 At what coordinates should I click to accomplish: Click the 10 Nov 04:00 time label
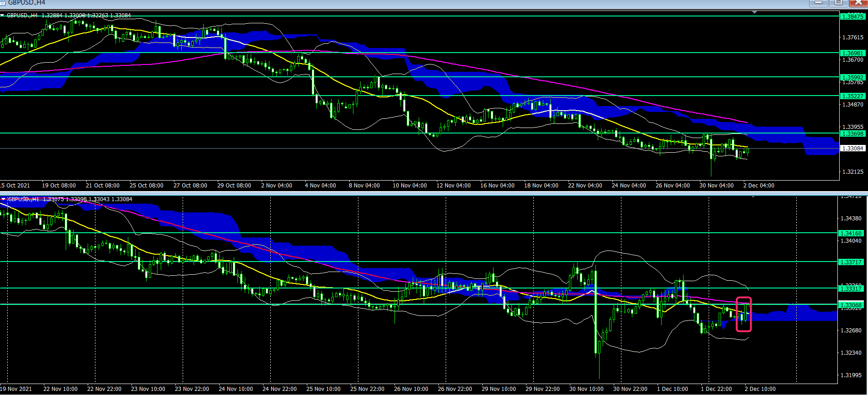[x=410, y=186]
